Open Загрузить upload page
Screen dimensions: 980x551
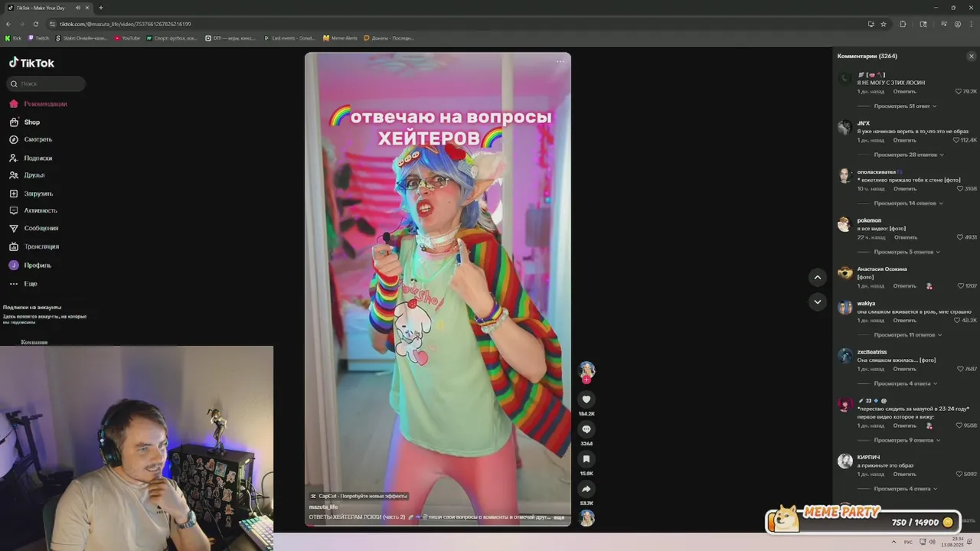(31, 194)
